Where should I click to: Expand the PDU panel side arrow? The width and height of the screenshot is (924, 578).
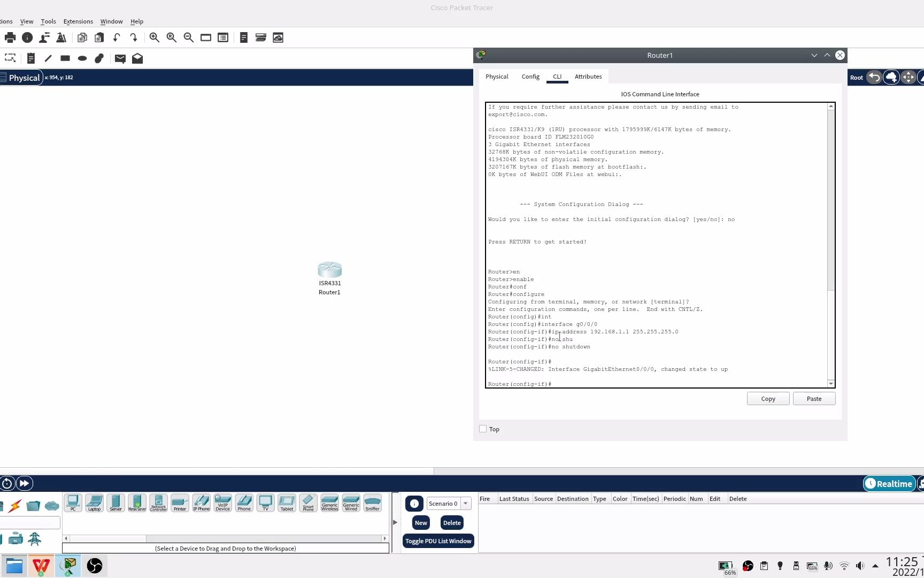(395, 522)
